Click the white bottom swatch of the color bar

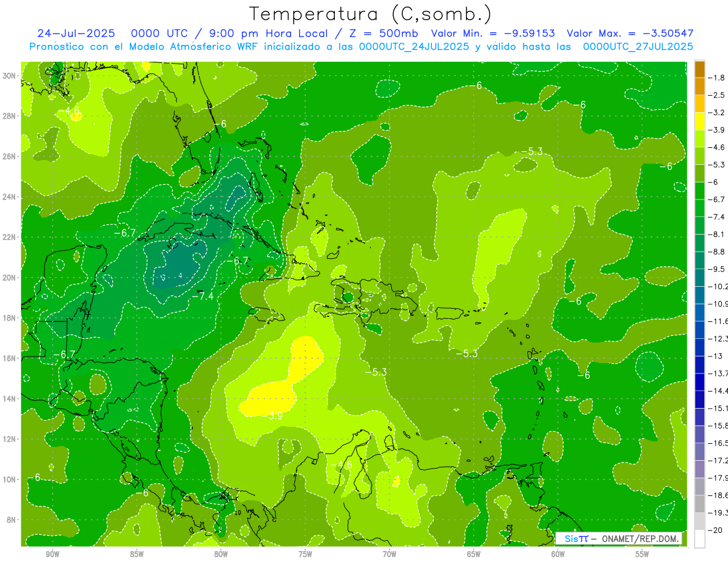pyautogui.click(x=699, y=538)
